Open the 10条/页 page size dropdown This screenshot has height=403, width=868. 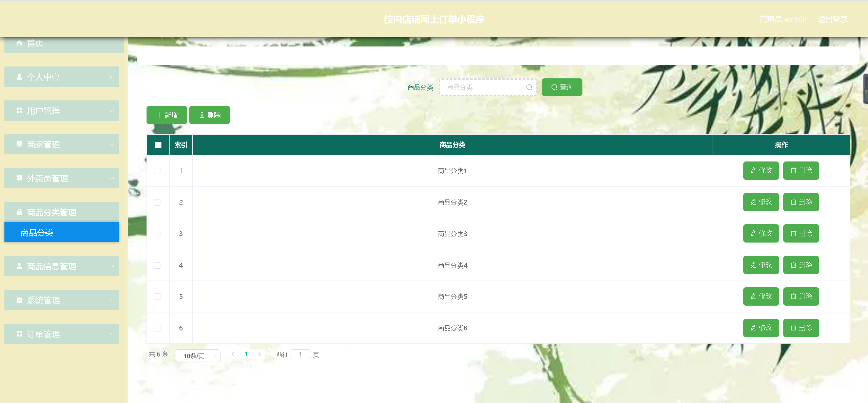[198, 356]
